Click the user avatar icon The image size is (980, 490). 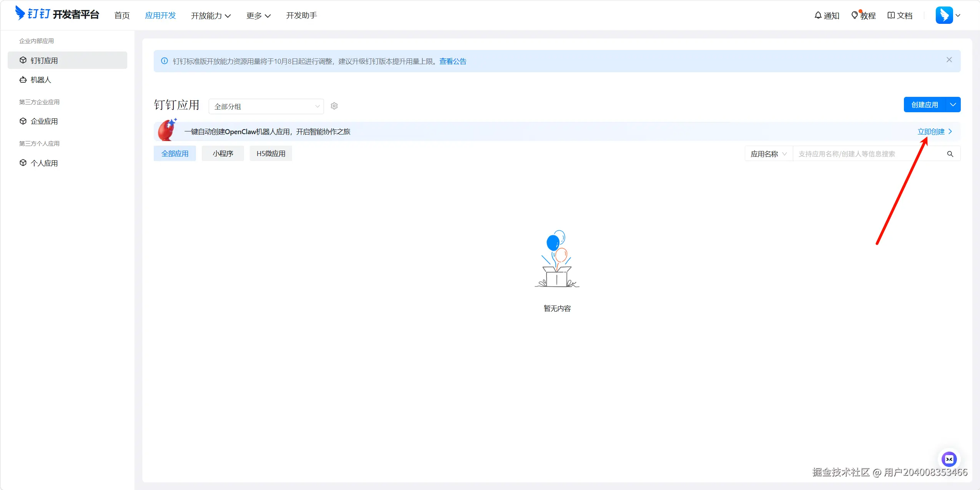coord(944,15)
